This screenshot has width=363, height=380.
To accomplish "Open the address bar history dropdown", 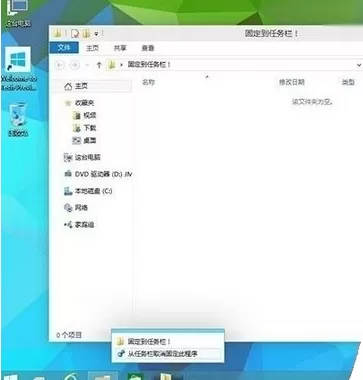I will coord(359,65).
